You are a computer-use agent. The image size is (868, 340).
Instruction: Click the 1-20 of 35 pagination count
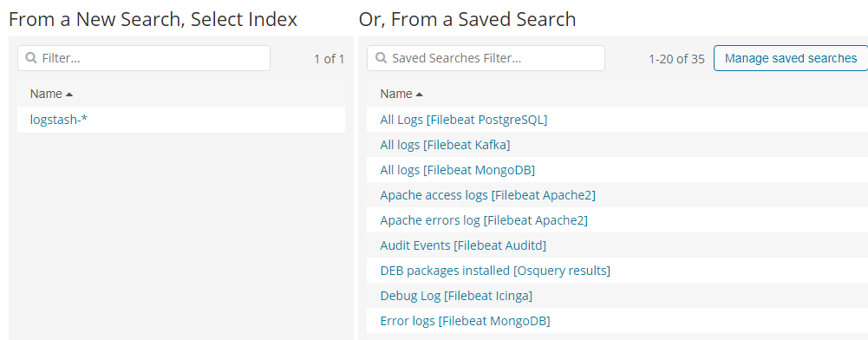click(x=676, y=59)
